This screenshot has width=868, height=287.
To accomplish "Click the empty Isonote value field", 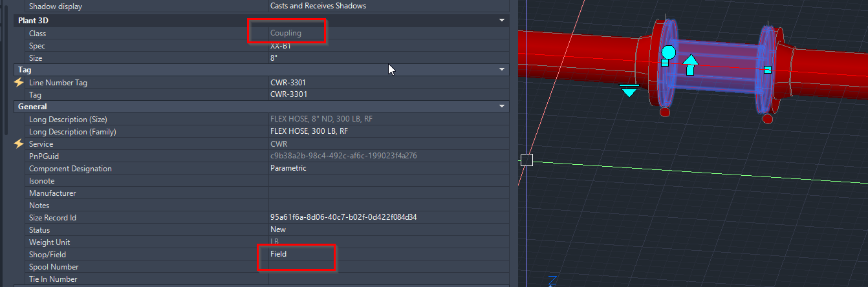I will (x=389, y=181).
